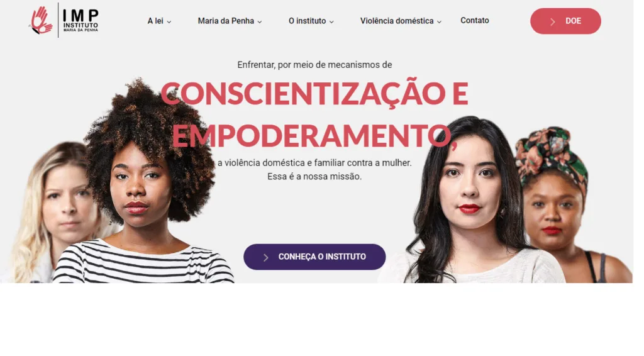Go to the Contato page

point(474,21)
